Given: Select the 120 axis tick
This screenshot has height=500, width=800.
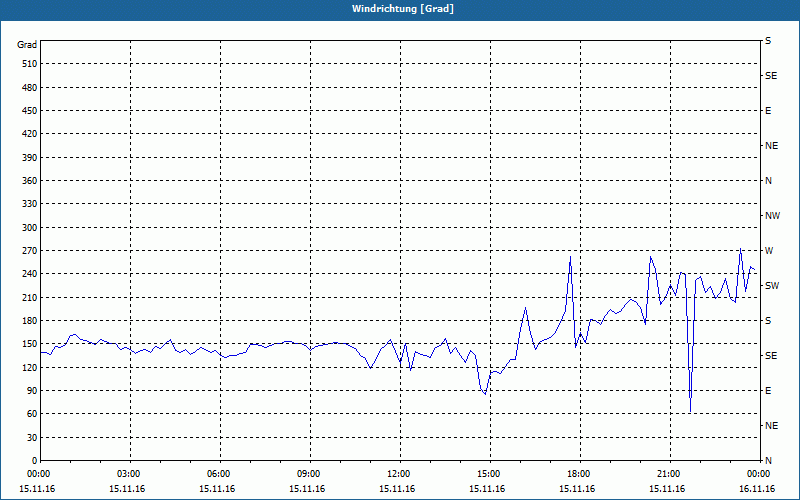Looking at the screenshot, I should coord(30,367).
